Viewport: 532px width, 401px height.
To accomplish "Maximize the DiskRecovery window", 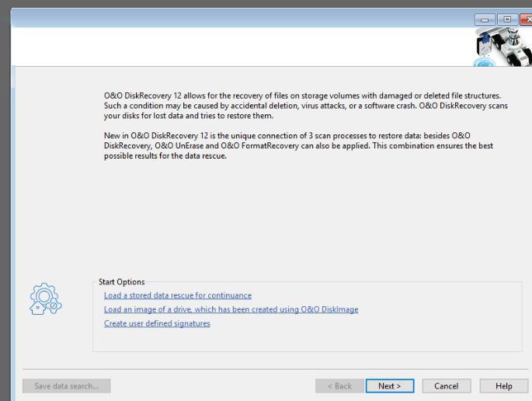I will pos(508,19).
